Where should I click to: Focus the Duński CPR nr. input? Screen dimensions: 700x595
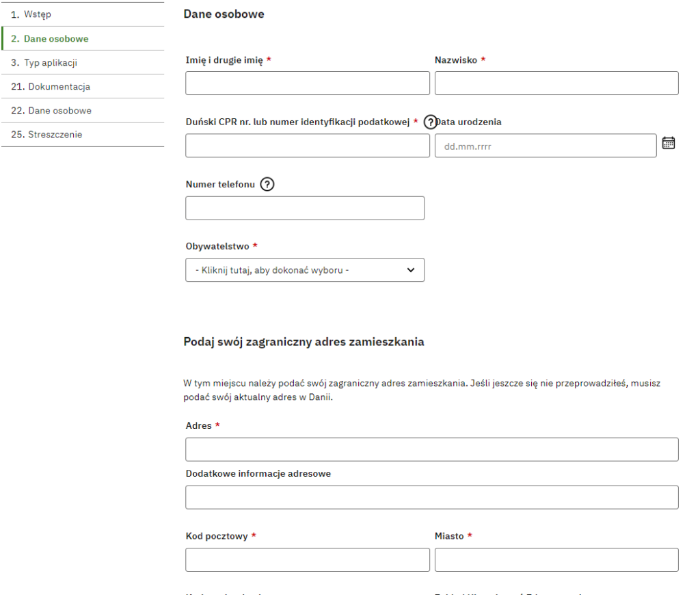pyautogui.click(x=308, y=146)
